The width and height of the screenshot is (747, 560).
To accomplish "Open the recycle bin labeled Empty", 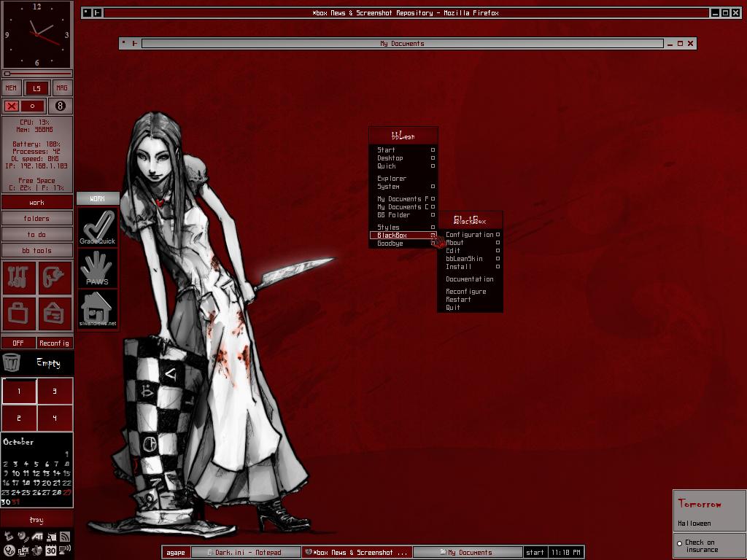I will pyautogui.click(x=36, y=363).
